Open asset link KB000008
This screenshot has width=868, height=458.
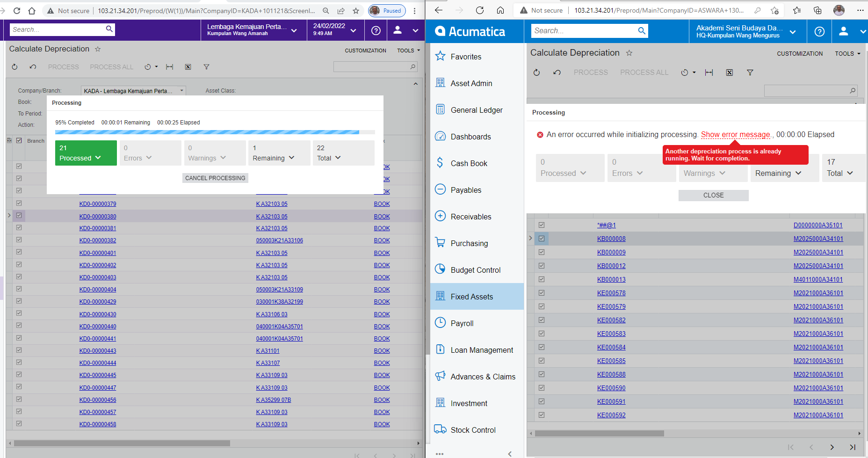pyautogui.click(x=611, y=239)
